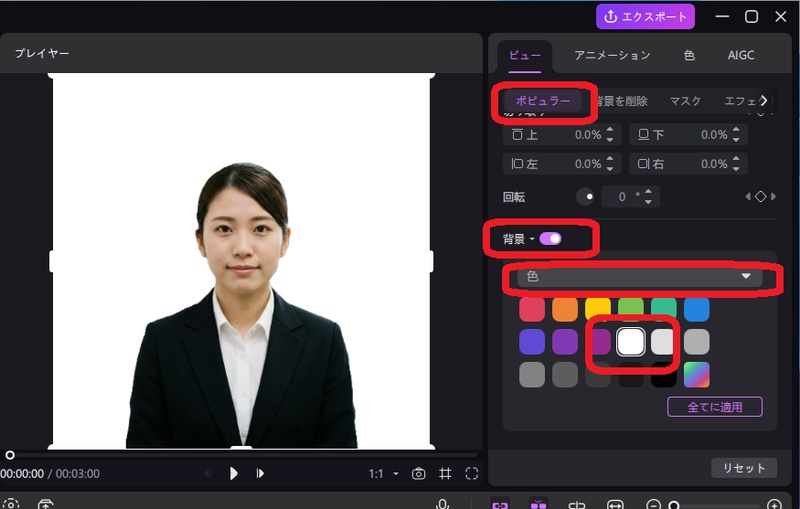Click the rotation degree input field
The width and height of the screenshot is (800, 509).
pos(631,197)
